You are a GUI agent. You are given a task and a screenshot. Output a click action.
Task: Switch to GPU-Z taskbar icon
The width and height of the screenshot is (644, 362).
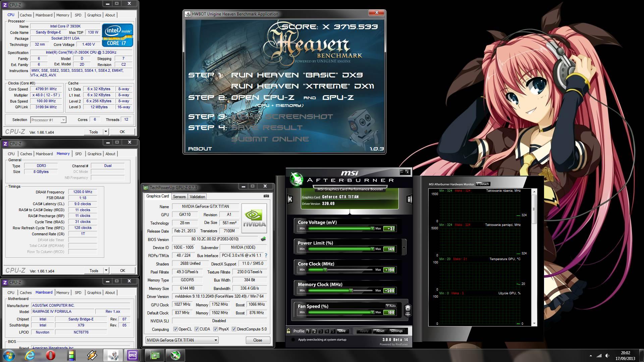tap(155, 355)
